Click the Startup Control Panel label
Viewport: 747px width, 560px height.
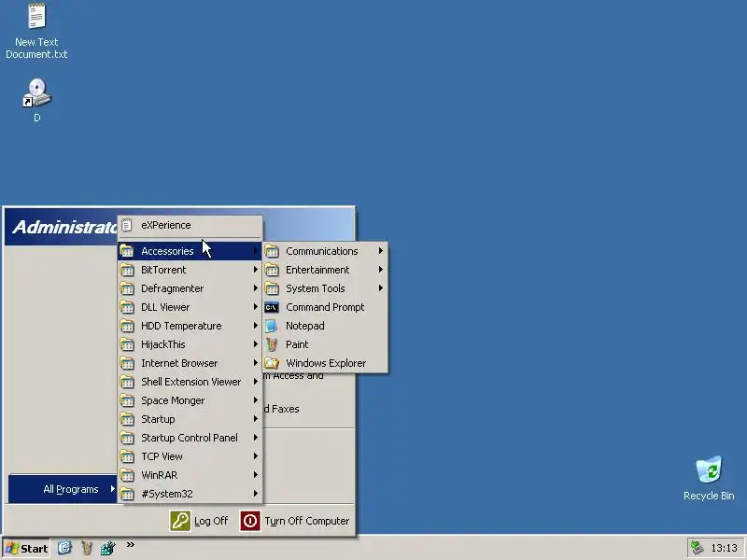(x=190, y=438)
